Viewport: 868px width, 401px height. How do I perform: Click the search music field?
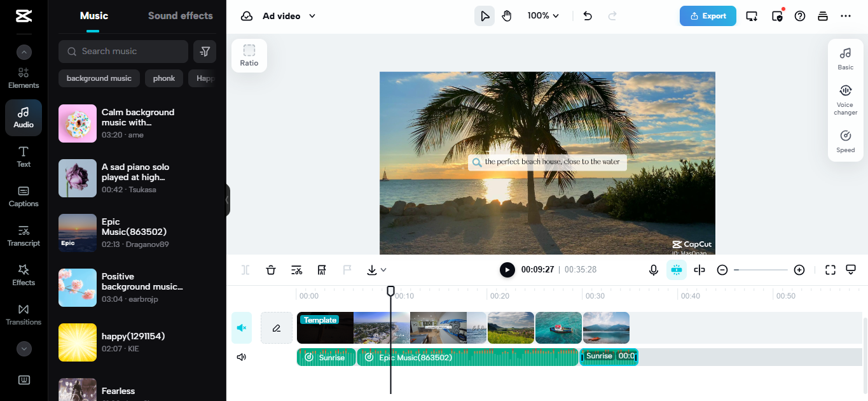click(123, 52)
